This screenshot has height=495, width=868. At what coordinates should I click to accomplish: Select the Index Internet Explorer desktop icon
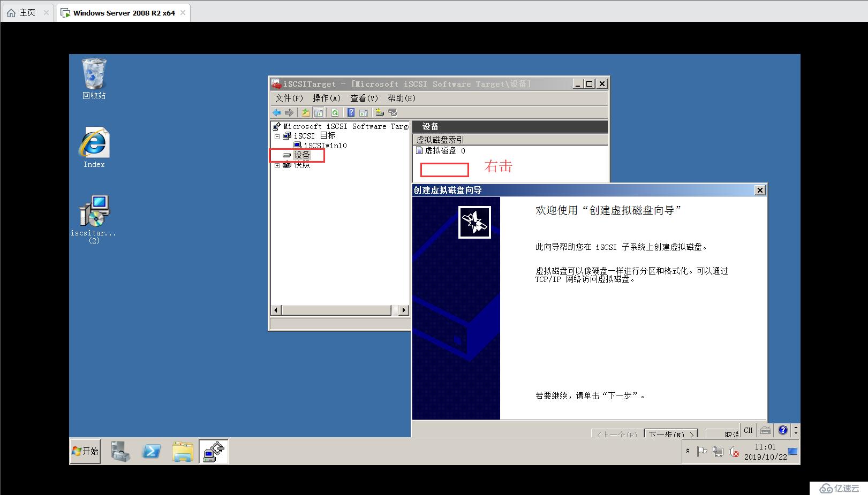[94, 147]
